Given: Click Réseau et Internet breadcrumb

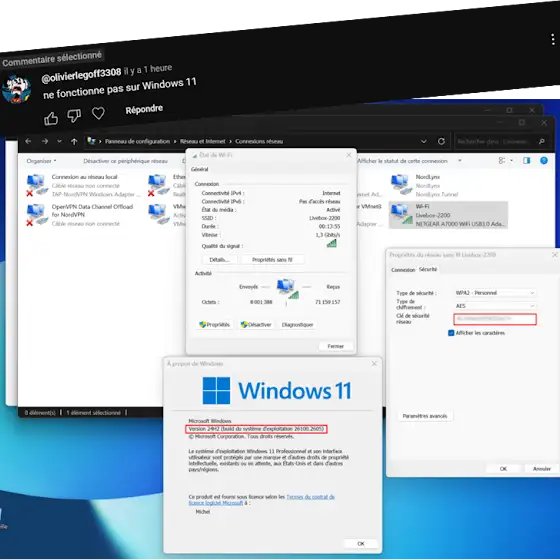Looking at the screenshot, I should tap(202, 141).
